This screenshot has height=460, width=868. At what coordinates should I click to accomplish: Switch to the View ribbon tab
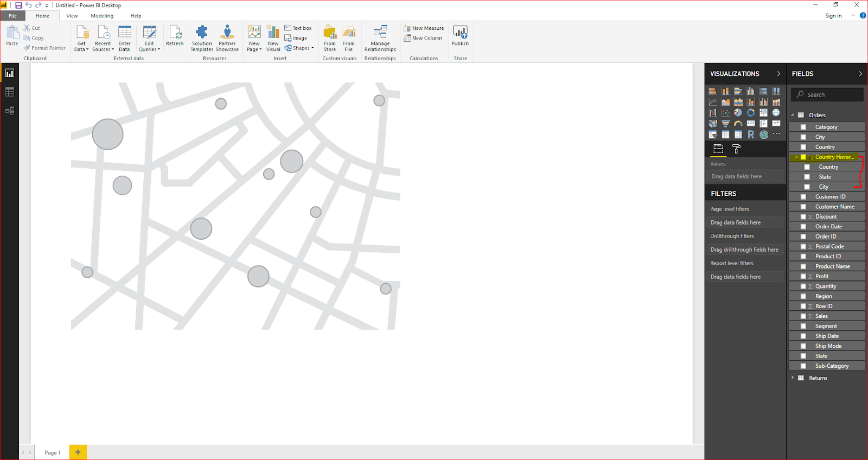72,16
